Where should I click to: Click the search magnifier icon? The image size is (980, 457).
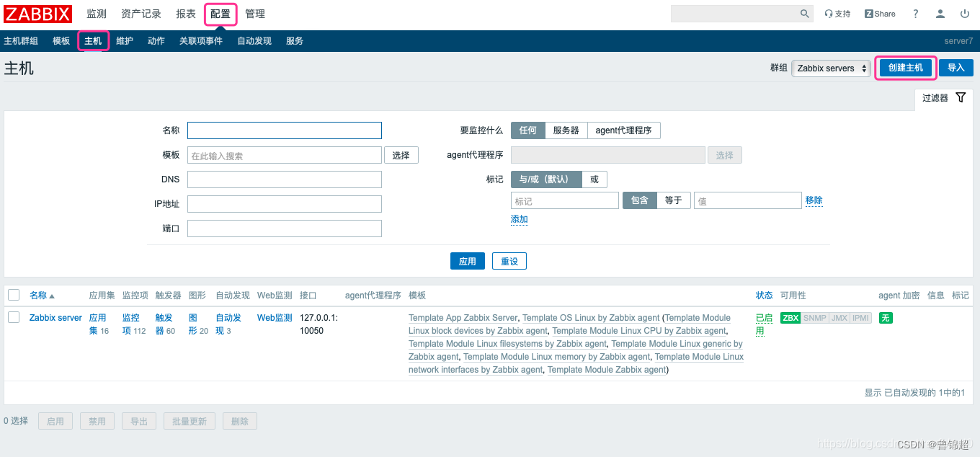tap(805, 14)
